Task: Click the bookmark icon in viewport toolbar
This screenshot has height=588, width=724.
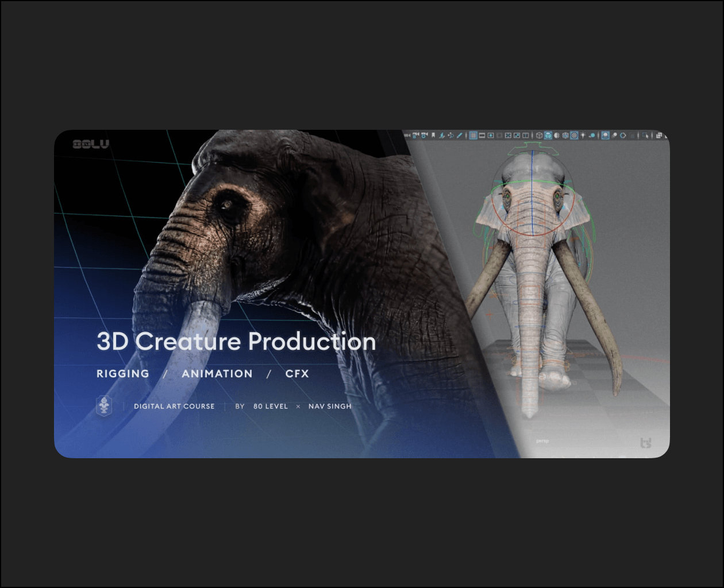Action: (433, 136)
